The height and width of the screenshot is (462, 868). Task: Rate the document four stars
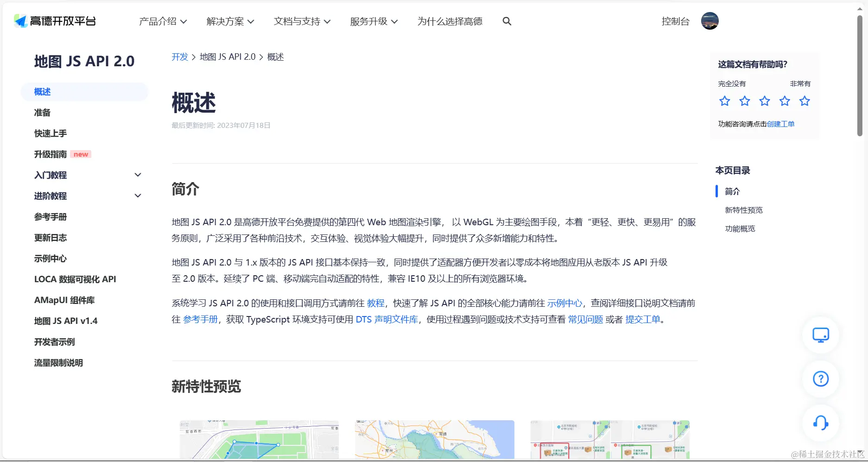(785, 101)
